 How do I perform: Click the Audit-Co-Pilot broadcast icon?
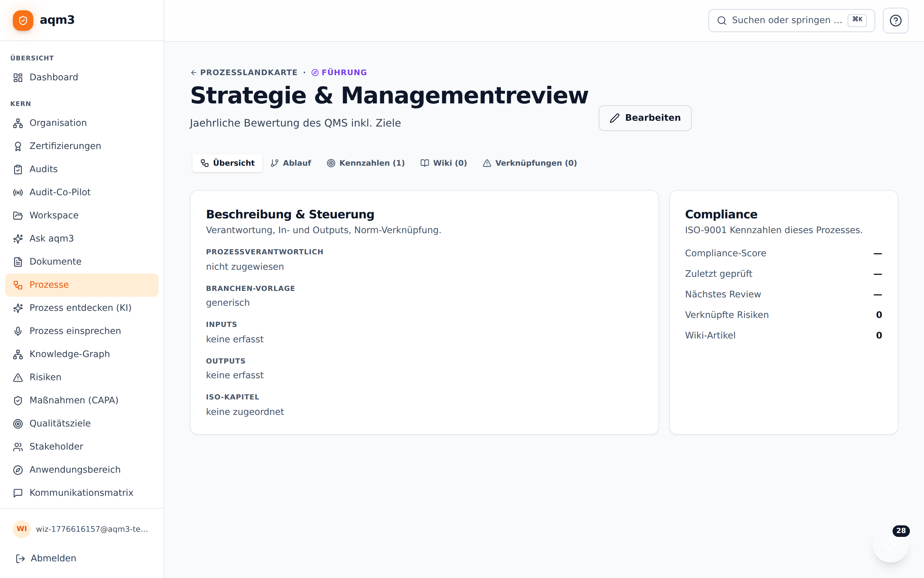(18, 193)
